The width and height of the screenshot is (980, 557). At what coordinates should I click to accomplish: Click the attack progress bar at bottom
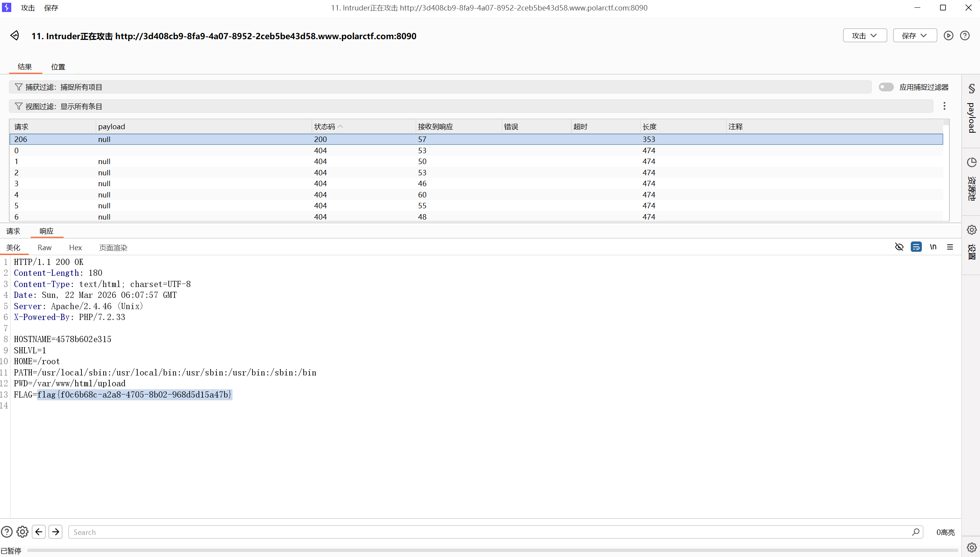(x=492, y=550)
